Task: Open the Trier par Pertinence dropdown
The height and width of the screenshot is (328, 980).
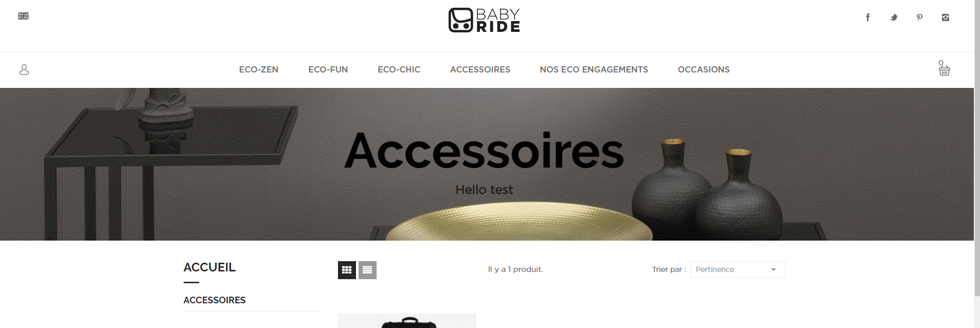Action: point(738,269)
